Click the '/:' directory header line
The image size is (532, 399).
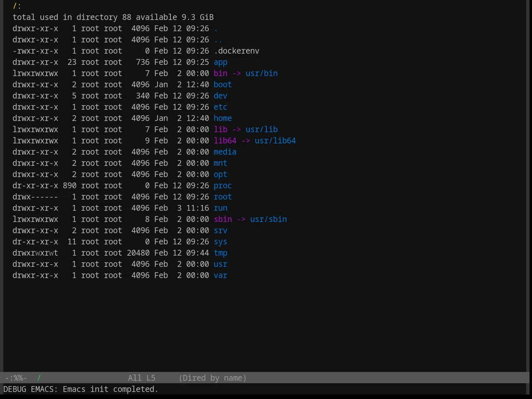[x=17, y=6]
